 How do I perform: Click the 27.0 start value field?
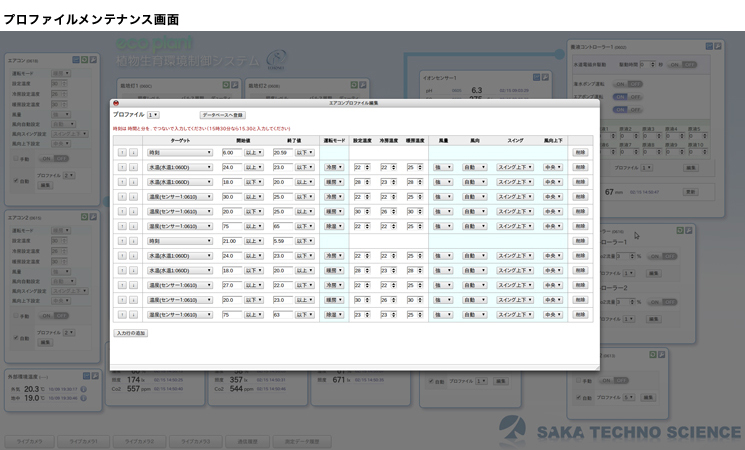232,285
